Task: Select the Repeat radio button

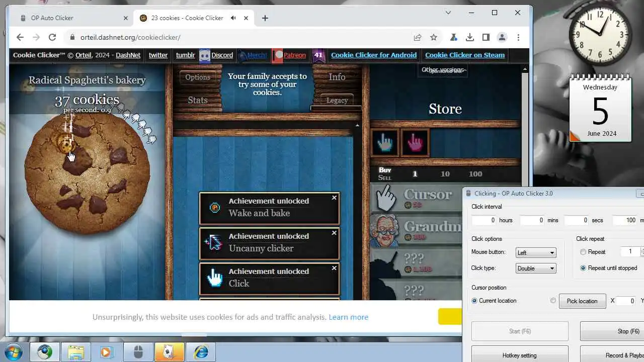Action: [x=583, y=252]
